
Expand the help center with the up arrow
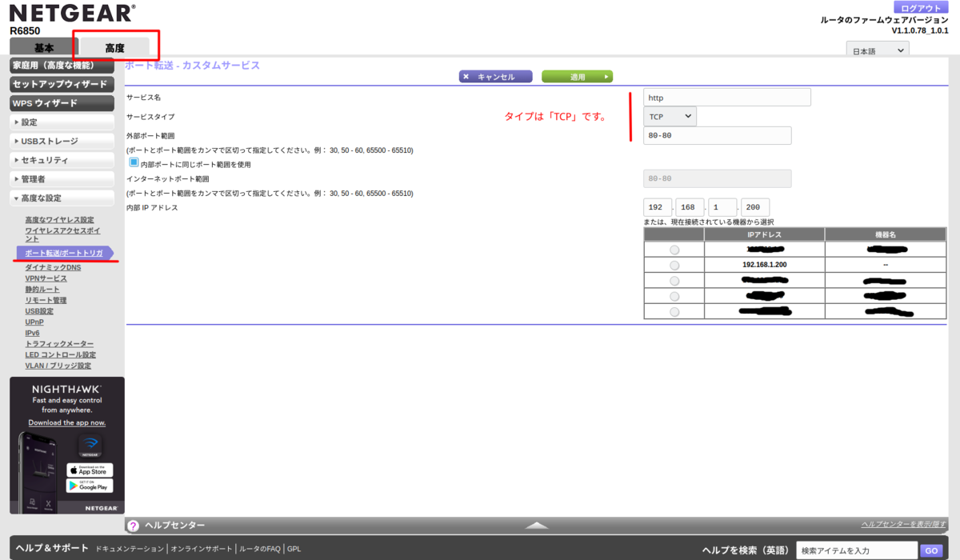tap(537, 526)
